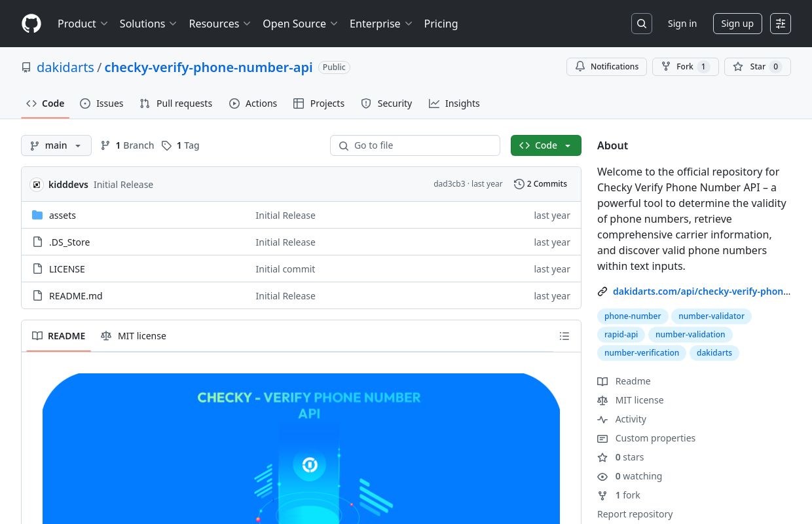812x524 pixels.
Task: Click the Report repository link
Action: (x=635, y=514)
